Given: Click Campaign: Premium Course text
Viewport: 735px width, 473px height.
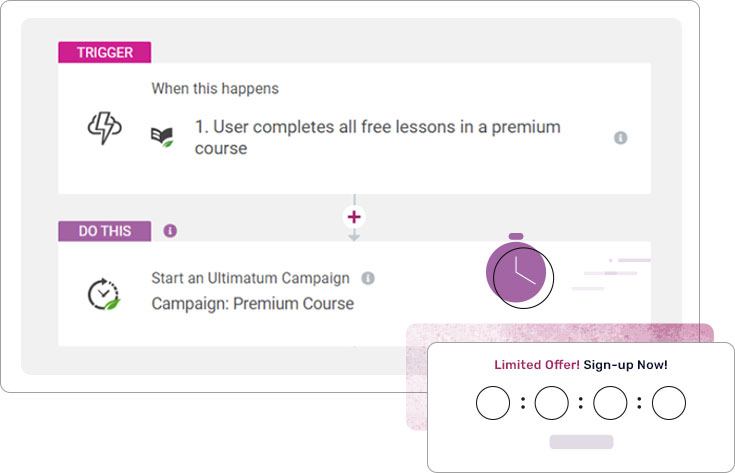Looking at the screenshot, I should (253, 303).
